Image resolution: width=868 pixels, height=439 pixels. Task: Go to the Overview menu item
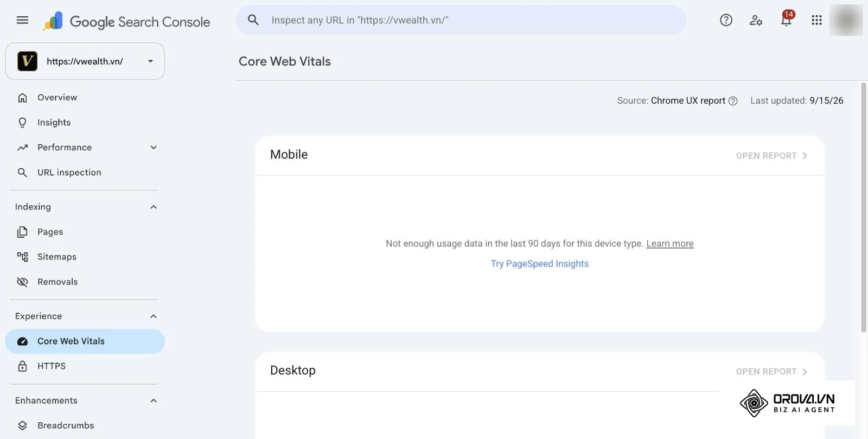coord(85,98)
